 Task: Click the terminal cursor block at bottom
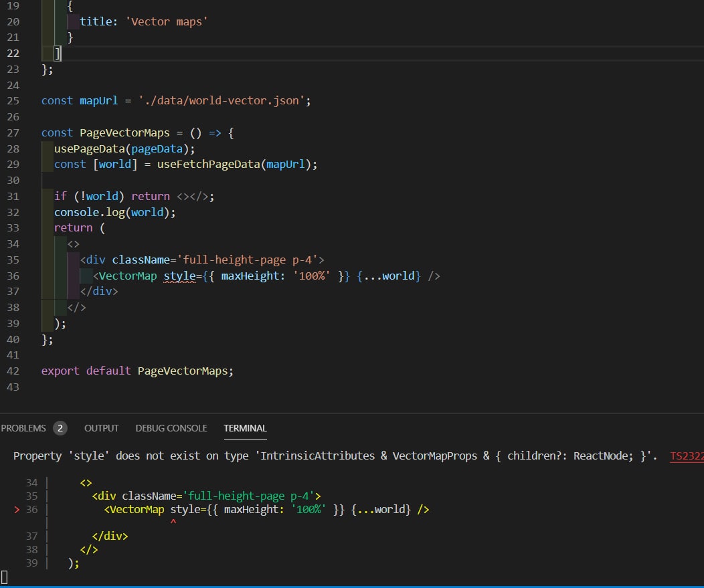5,577
